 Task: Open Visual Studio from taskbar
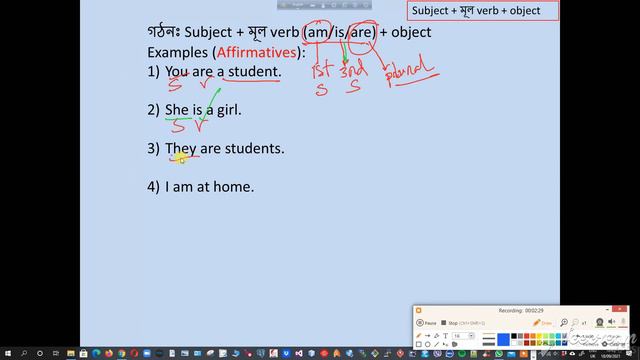point(299,353)
